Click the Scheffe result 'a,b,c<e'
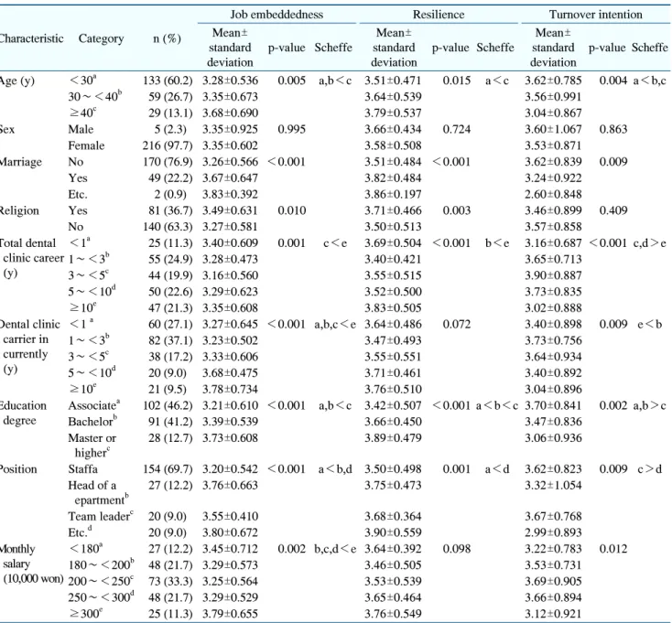The image size is (672, 623). 335,325
